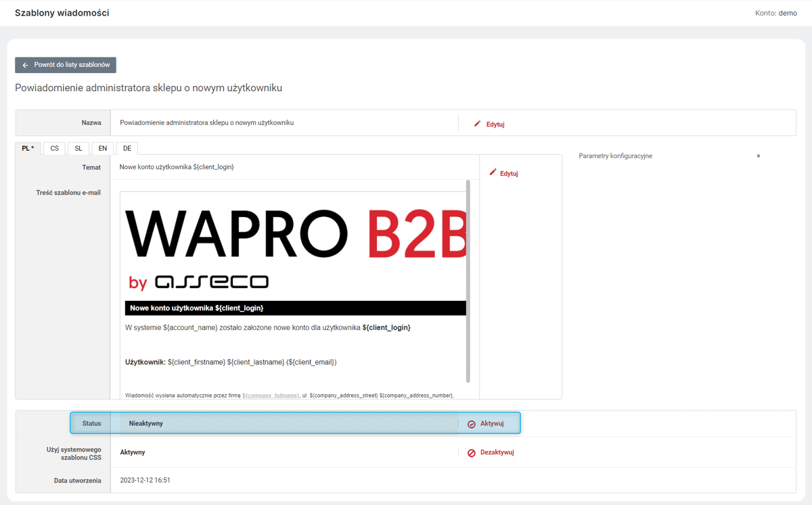Switch to the EN language tab
Screen dimensions: 812x505
point(103,148)
